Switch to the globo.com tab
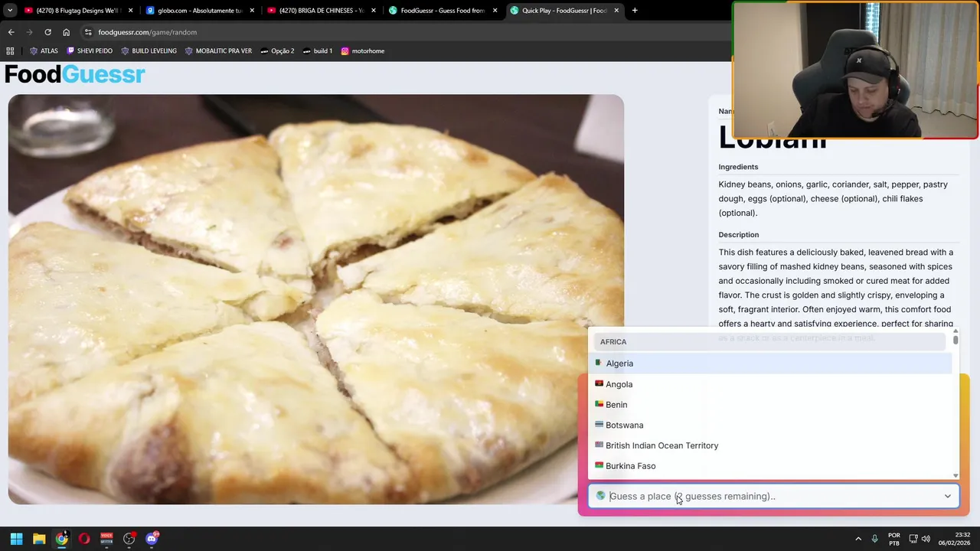 click(x=199, y=11)
